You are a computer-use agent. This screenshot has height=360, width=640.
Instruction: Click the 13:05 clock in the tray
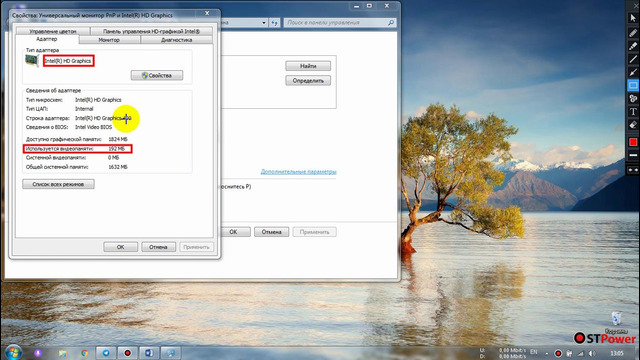point(617,353)
